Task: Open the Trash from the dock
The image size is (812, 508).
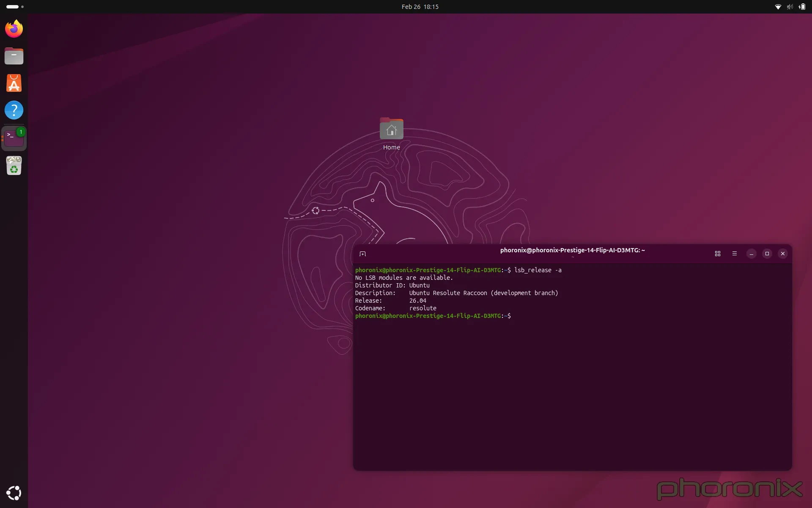Action: [x=14, y=166]
